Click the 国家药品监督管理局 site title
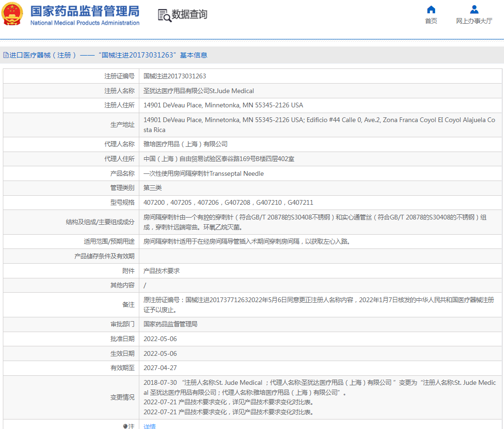Viewport: 504px width, 429px height. tap(85, 11)
